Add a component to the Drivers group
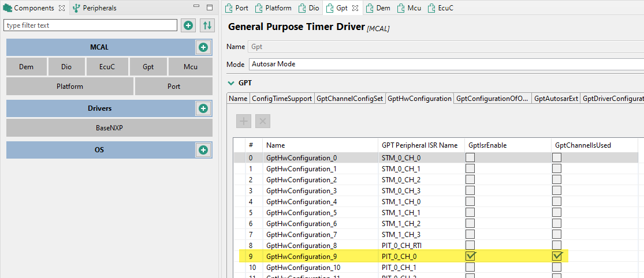The image size is (644, 278). click(203, 108)
